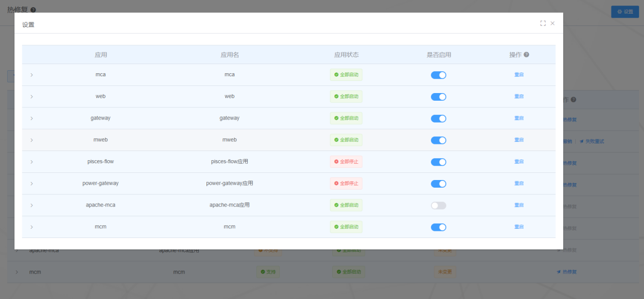Viewport: 644px width, 299px height.
Task: Click 热修复 link in background mcm row
Action: (567, 272)
